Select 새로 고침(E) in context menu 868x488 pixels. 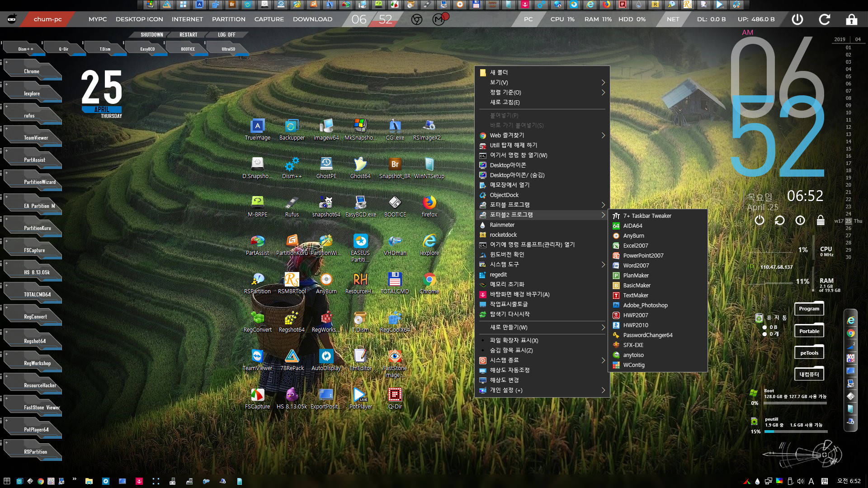coord(542,102)
